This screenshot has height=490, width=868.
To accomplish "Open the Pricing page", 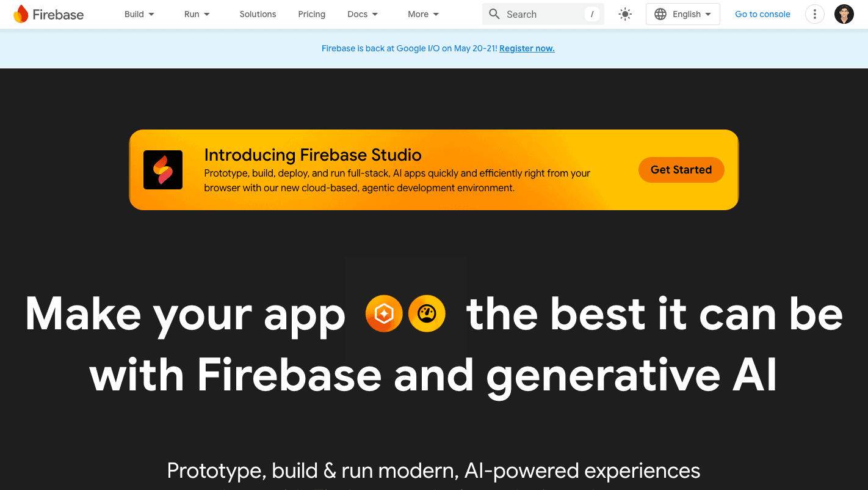I will pyautogui.click(x=312, y=14).
